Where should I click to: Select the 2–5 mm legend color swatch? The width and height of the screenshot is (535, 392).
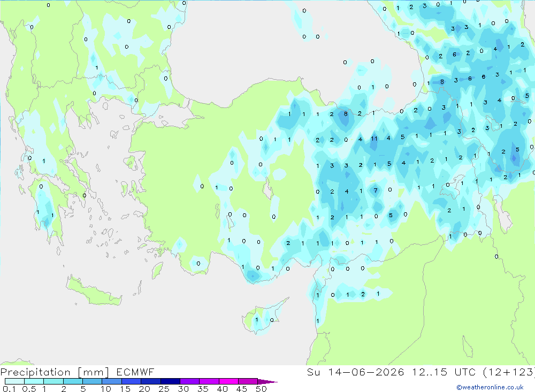pyautogui.click(x=73, y=381)
